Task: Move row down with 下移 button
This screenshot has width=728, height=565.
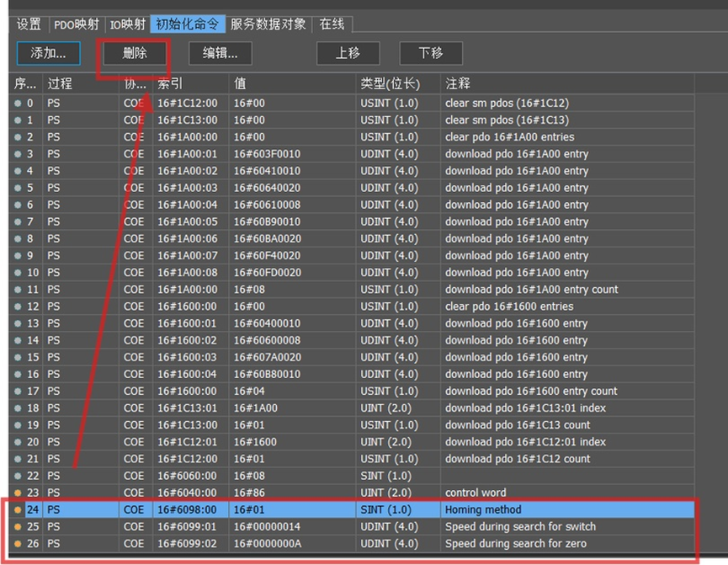Action: pos(430,53)
